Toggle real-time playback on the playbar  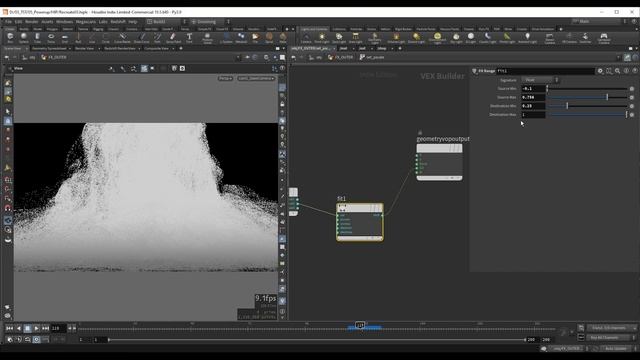coord(36,340)
